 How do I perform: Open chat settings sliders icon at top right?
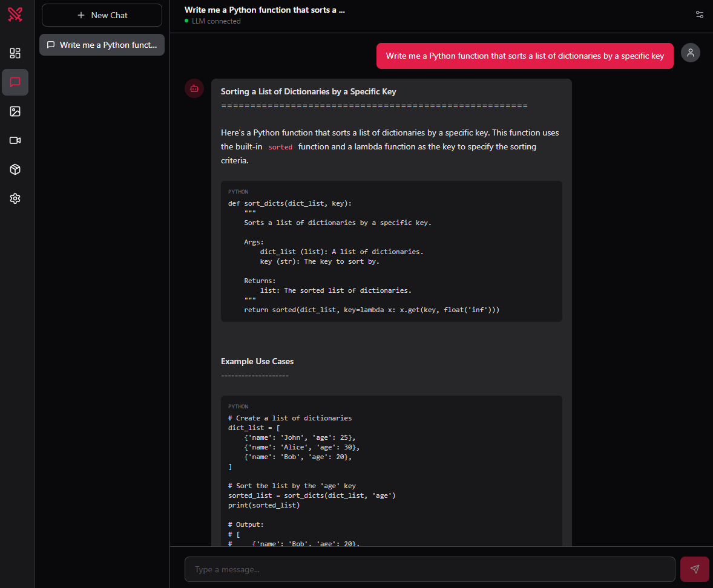(700, 15)
